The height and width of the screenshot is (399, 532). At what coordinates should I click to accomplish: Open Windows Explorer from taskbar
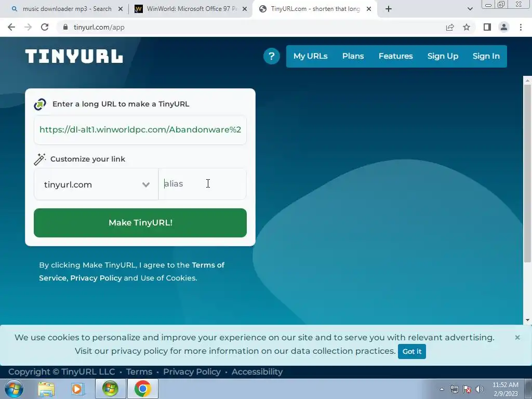click(46, 389)
